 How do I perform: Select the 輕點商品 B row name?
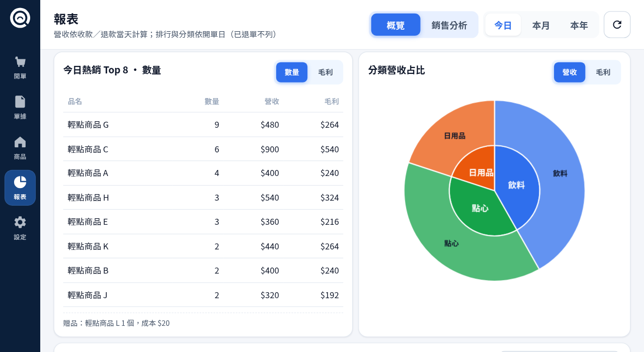(x=88, y=271)
